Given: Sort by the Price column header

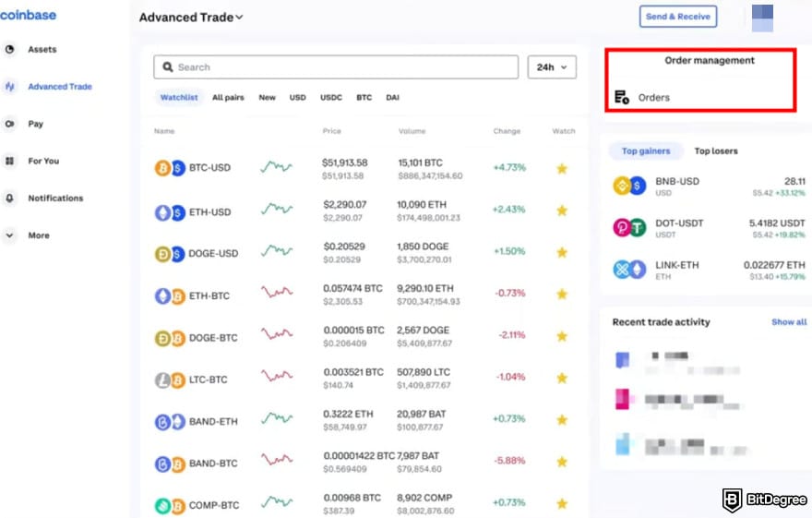Looking at the screenshot, I should click(332, 131).
